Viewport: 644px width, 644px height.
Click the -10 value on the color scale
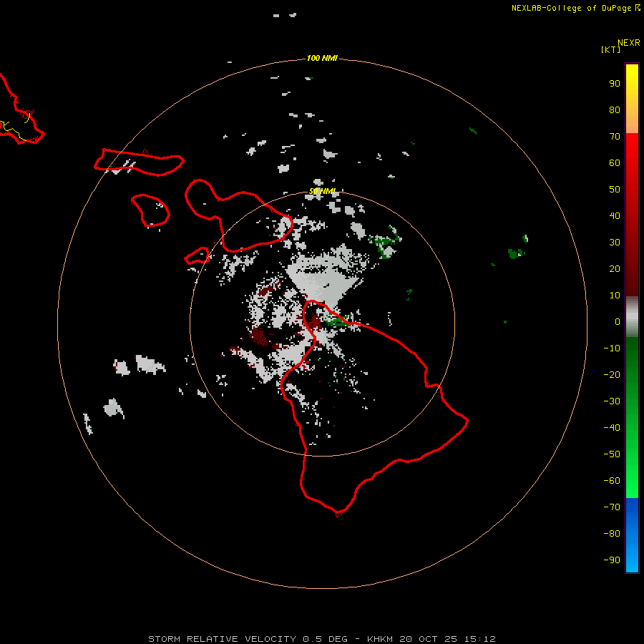point(612,348)
